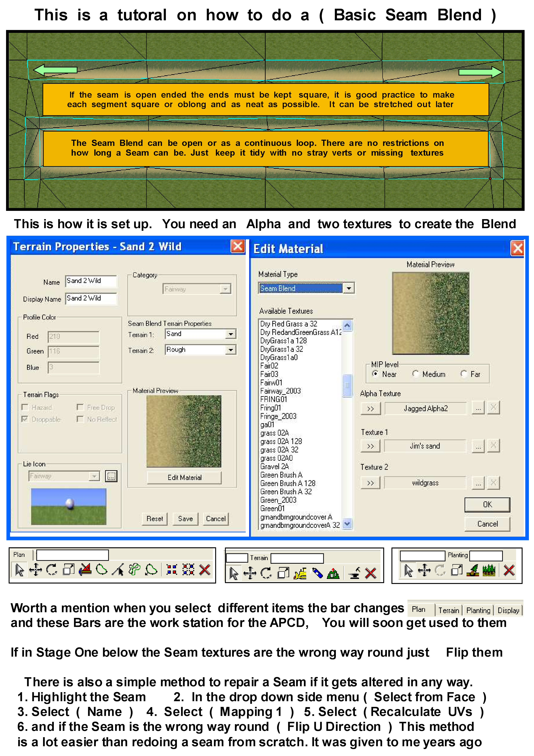This screenshot has height=756, width=534.
Task: Uncheck the Droppable terrain flag
Action: click(25, 419)
